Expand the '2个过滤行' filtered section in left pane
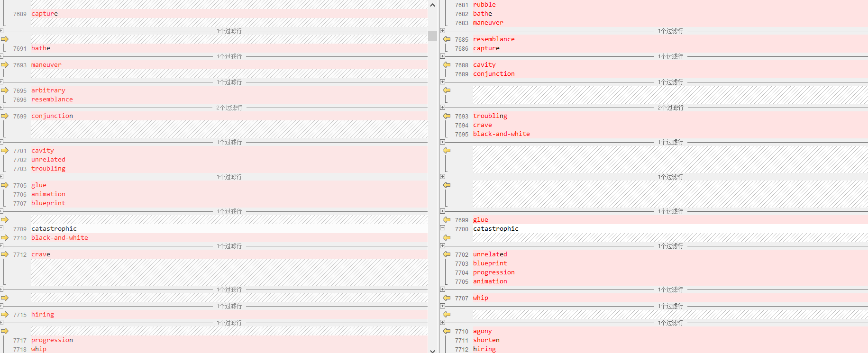The height and width of the screenshot is (353, 868). pos(2,108)
